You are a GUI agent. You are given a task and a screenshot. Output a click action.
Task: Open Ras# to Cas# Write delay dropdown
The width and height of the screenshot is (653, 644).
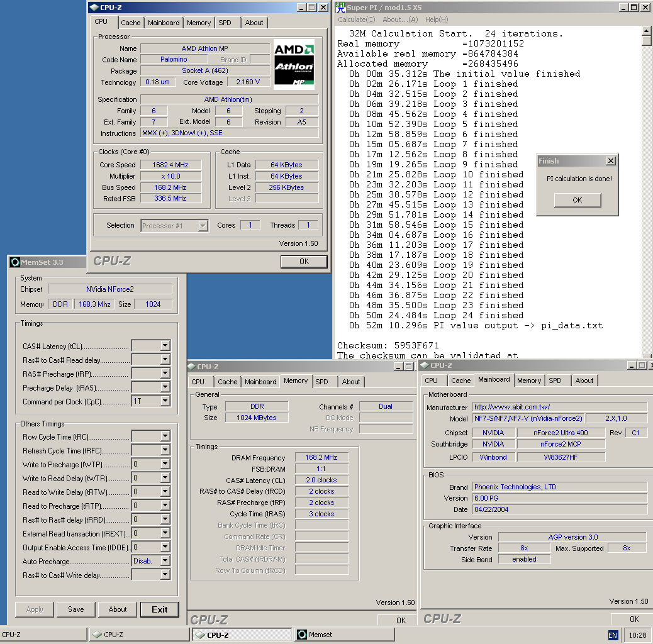point(165,574)
